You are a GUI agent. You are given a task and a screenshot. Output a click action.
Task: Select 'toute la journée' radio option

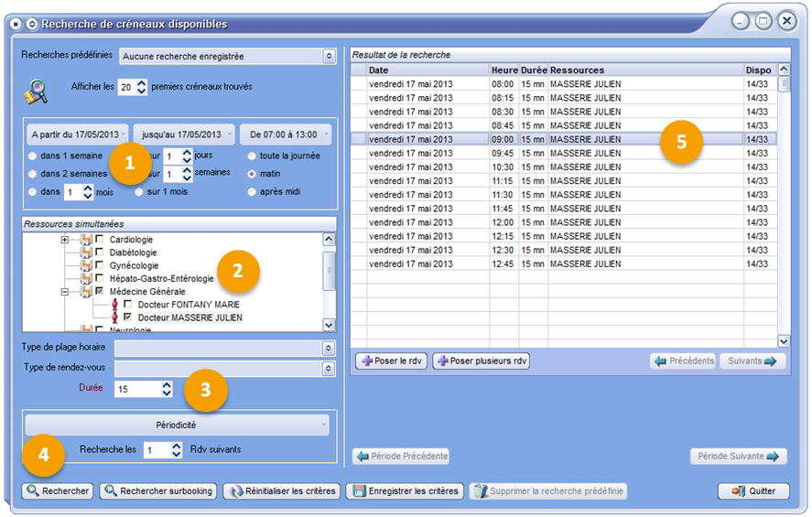[x=252, y=156]
